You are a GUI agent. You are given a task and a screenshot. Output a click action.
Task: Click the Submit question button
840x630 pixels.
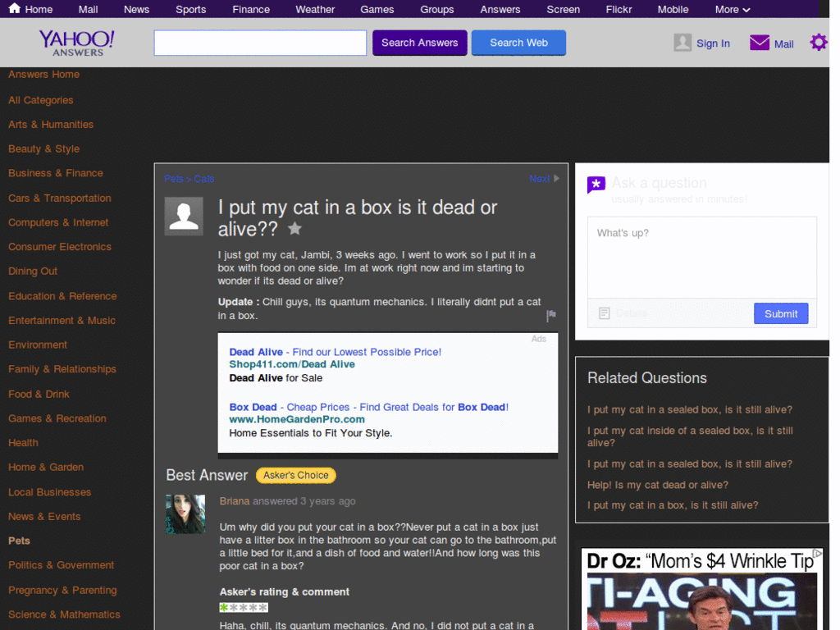(781, 314)
